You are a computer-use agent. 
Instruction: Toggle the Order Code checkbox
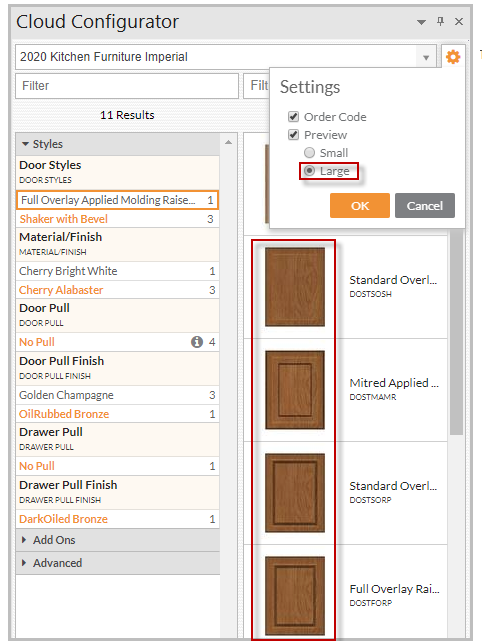coord(293,117)
